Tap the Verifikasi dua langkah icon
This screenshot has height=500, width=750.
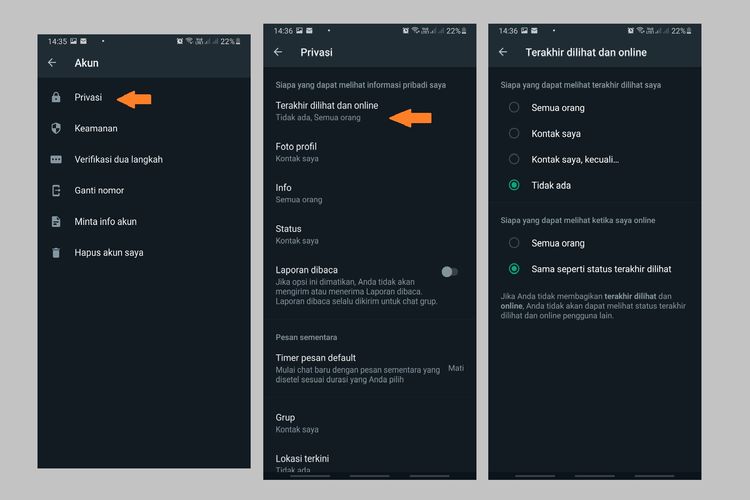[56, 159]
